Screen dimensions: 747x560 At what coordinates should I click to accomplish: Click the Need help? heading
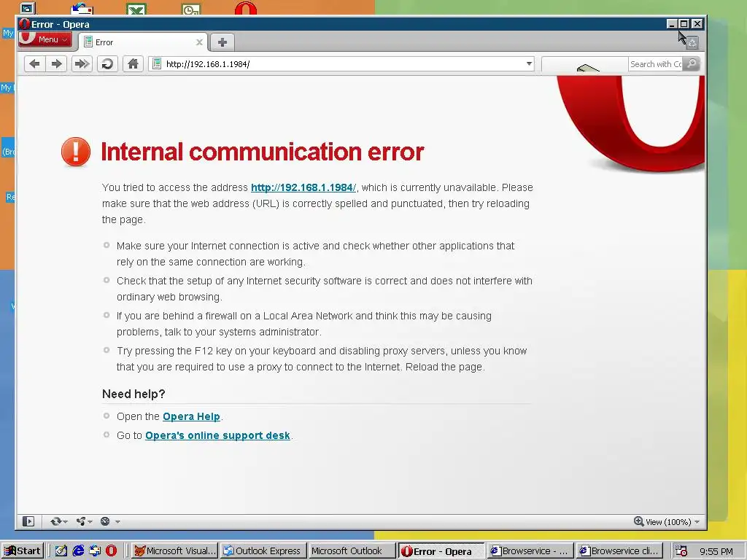133,394
